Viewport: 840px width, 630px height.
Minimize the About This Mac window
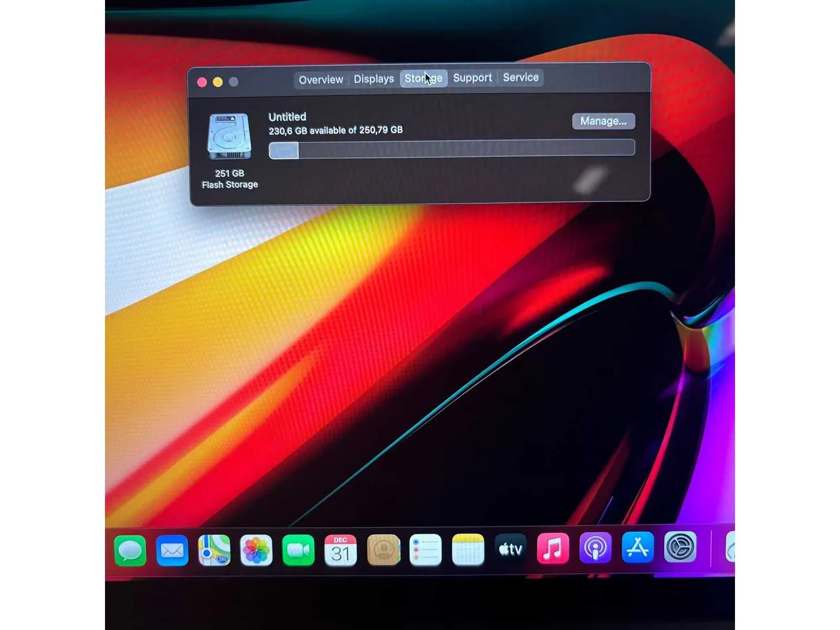(218, 82)
